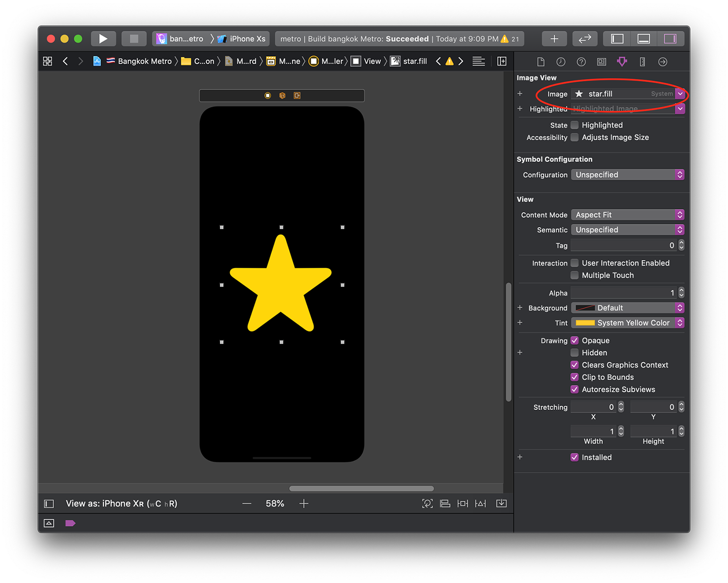Select the ban...etro scheme
The width and height of the screenshot is (728, 583).
tap(180, 39)
